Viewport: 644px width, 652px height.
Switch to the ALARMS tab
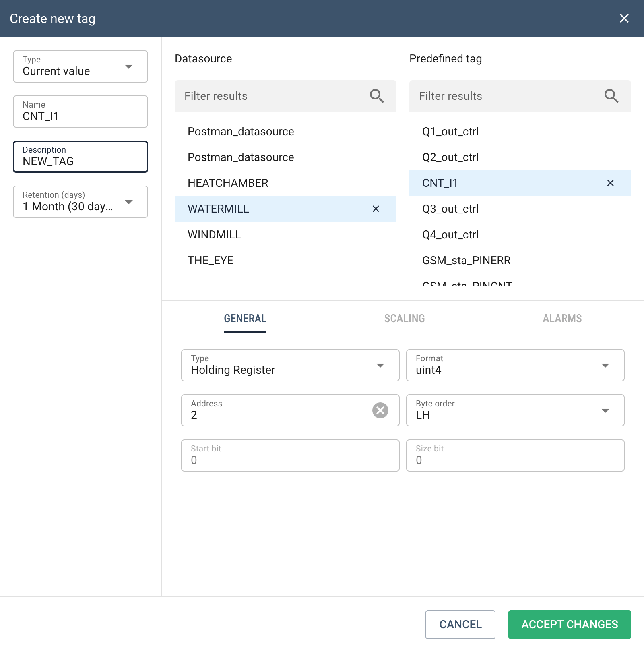coord(562,319)
